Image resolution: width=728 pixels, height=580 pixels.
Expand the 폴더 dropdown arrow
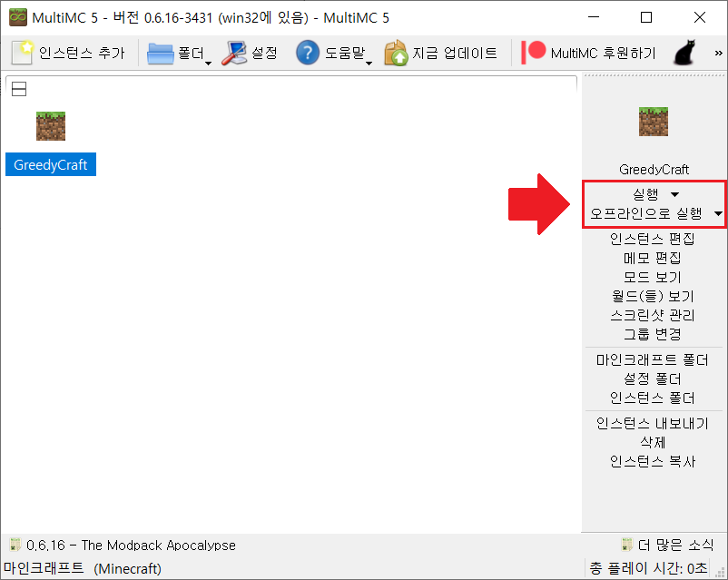pyautogui.click(x=208, y=64)
